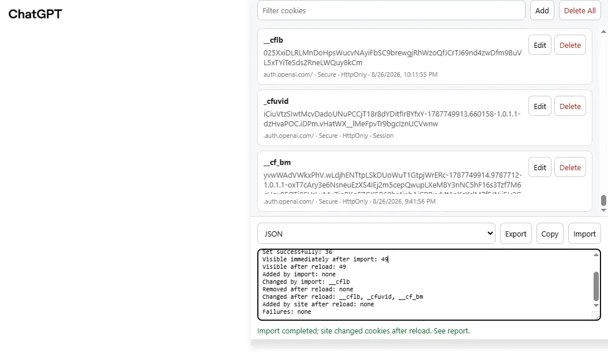Edit the __cflb cookie

(540, 45)
